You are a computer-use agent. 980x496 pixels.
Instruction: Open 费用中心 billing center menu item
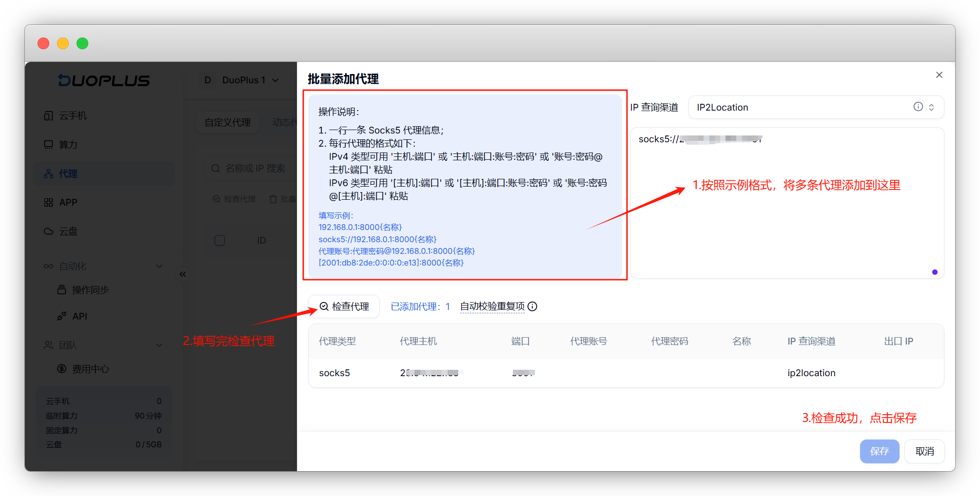90,369
